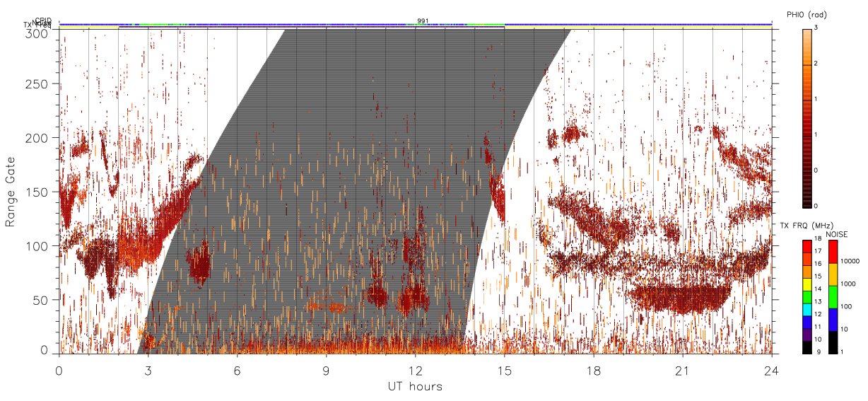Screen dimensions: 868x401
Task: Select the green 13–14 MHz TX FRQ swatch
Action: tap(807, 296)
